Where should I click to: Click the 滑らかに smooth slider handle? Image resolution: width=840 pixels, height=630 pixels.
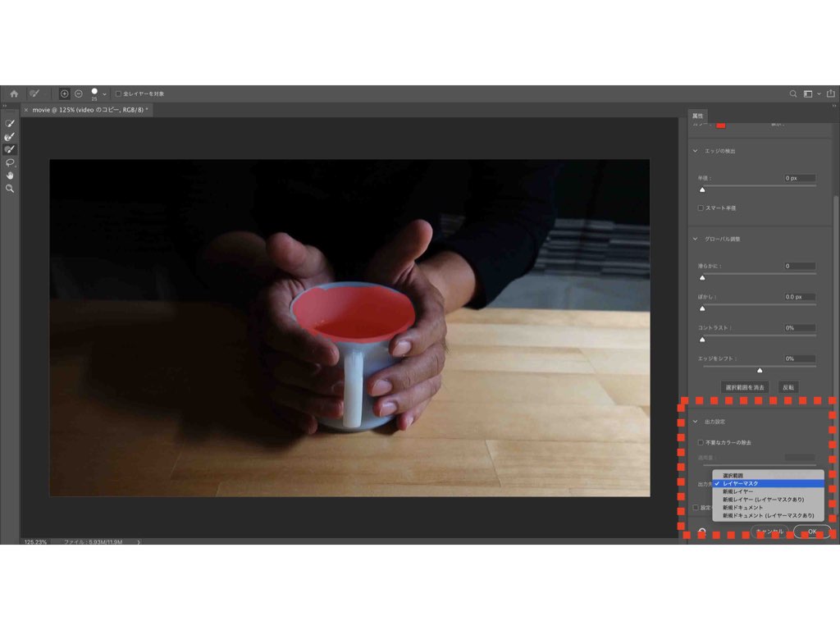702,277
